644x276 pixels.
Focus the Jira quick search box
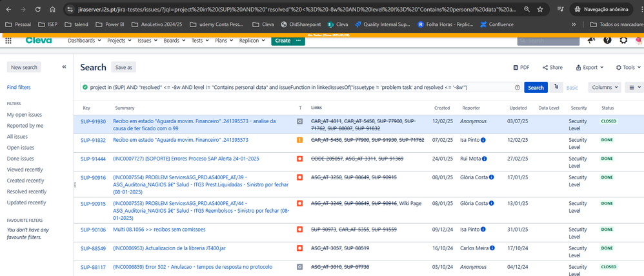click(x=548, y=41)
